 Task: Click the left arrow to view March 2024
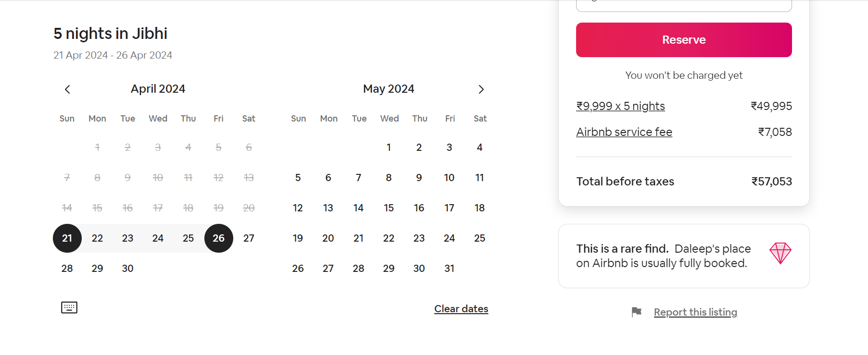tap(67, 89)
